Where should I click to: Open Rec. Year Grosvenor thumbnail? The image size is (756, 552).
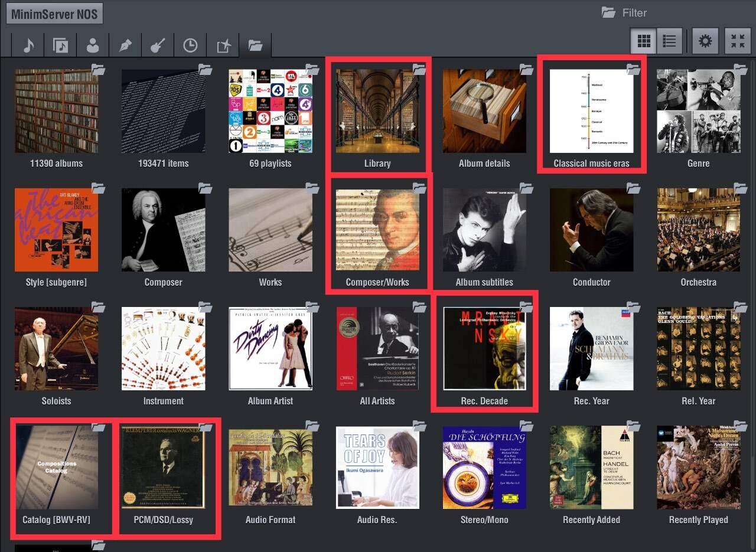[591, 348]
